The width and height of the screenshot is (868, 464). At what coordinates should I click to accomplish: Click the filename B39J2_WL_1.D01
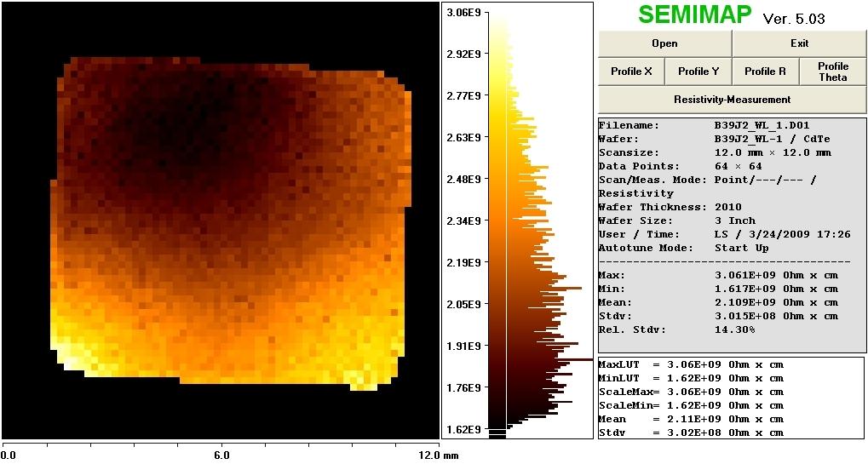click(762, 125)
